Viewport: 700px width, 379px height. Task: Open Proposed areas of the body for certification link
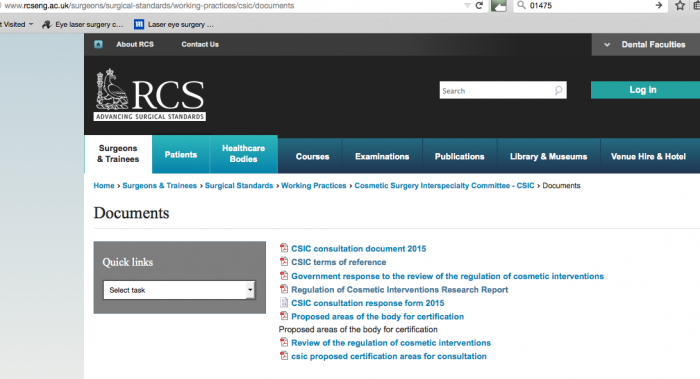click(x=378, y=317)
